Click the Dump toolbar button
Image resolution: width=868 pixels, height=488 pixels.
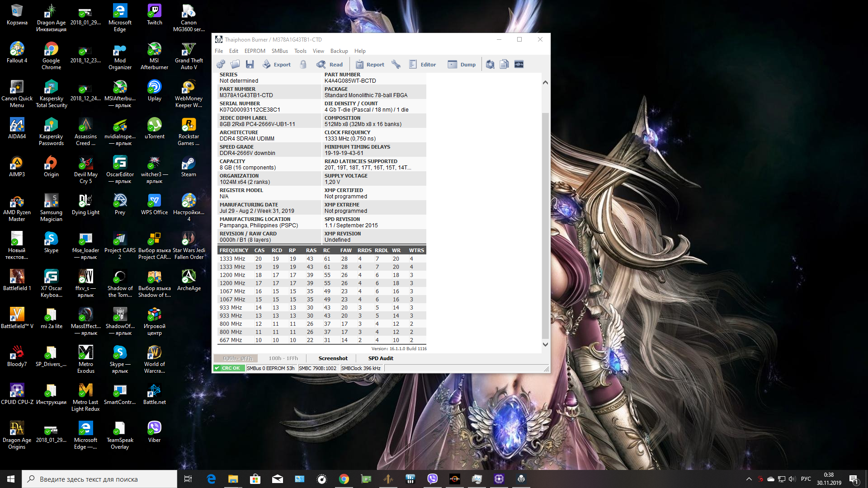462,65
